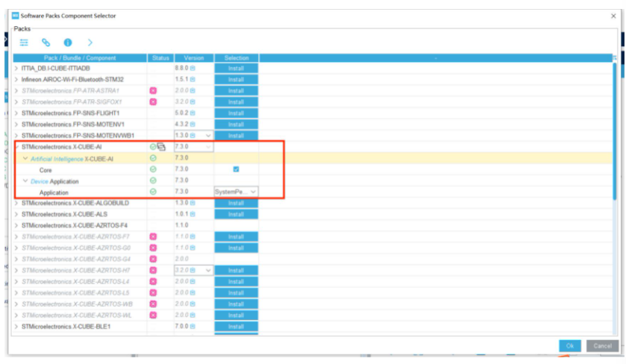Screen dimensions: 626x364
Task: Click the link chain icon in the Packs toolbar
Action: click(x=46, y=43)
